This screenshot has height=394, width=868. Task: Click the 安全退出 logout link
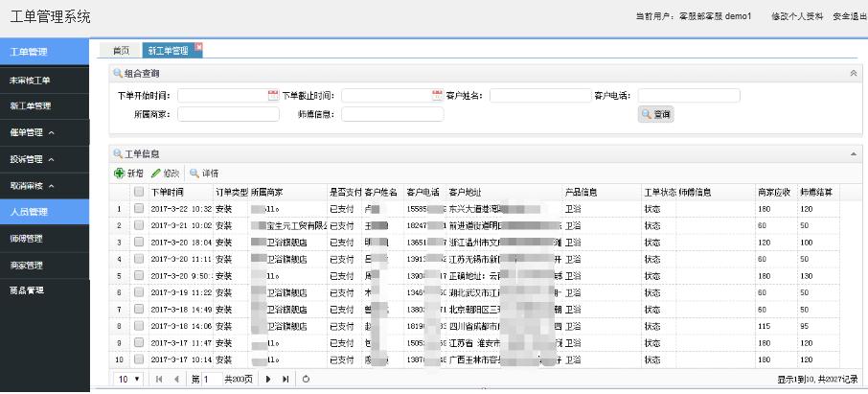point(850,16)
